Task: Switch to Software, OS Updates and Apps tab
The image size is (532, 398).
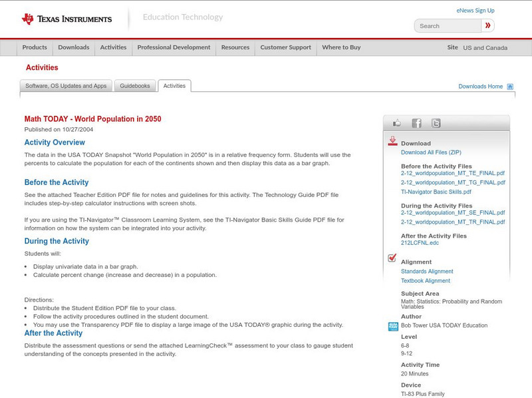Action: coord(66,86)
